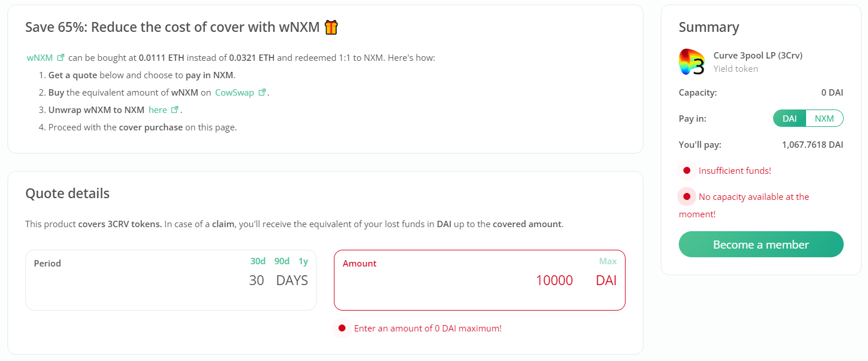This screenshot has height=361, width=868.
Task: Click the external link icon beside CowSwap
Action: [262, 92]
